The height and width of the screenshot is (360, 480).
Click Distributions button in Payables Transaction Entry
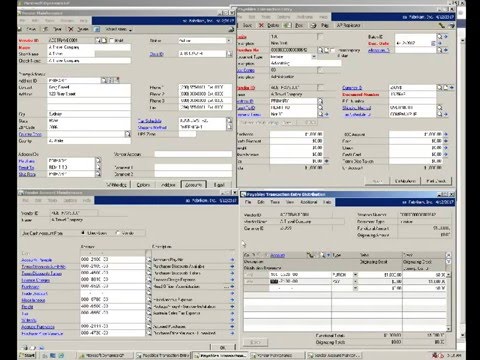405,181
